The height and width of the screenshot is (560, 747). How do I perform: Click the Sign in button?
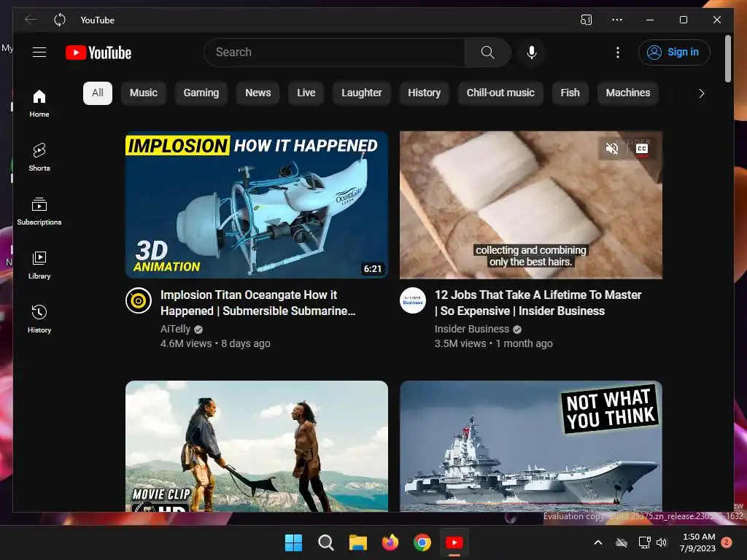[674, 52]
